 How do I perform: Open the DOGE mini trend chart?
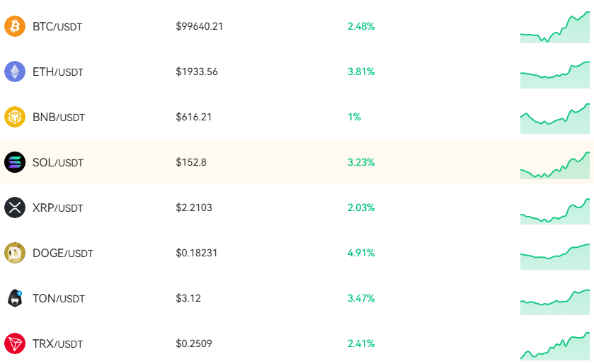pos(555,257)
